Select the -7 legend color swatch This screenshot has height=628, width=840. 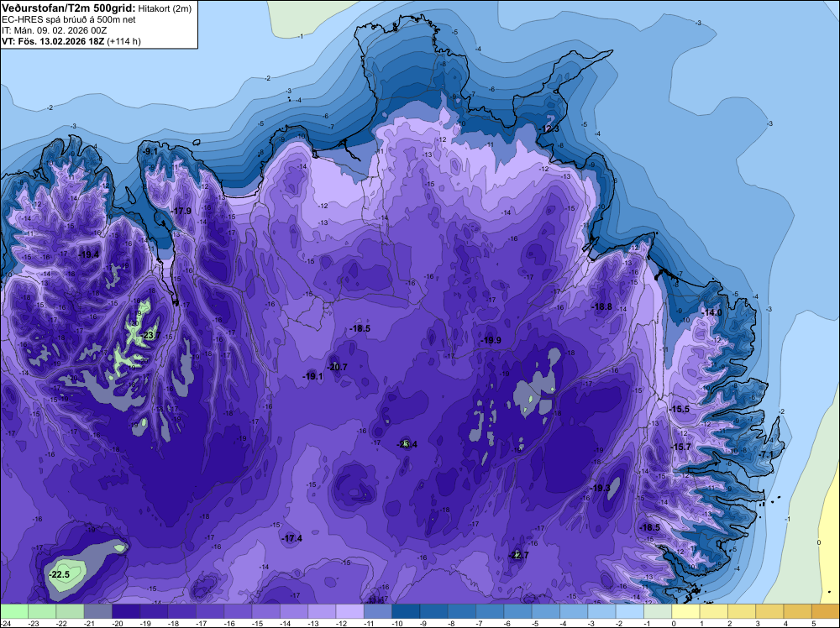click(490, 611)
